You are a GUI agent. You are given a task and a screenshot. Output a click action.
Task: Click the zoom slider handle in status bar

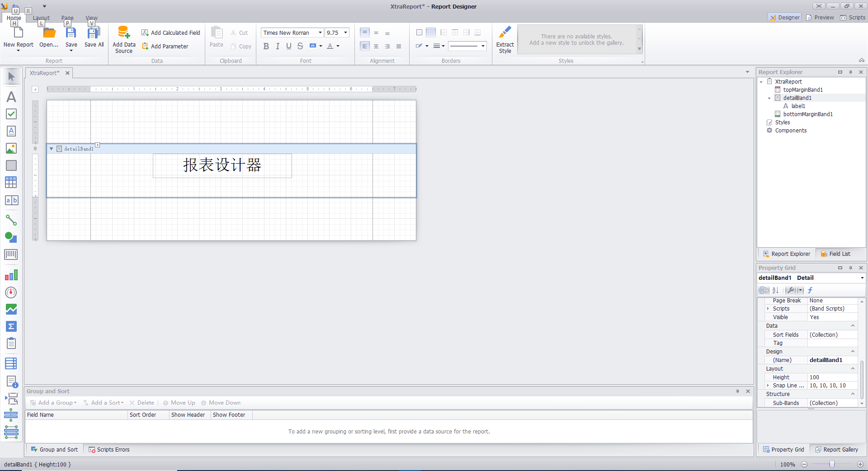831,464
